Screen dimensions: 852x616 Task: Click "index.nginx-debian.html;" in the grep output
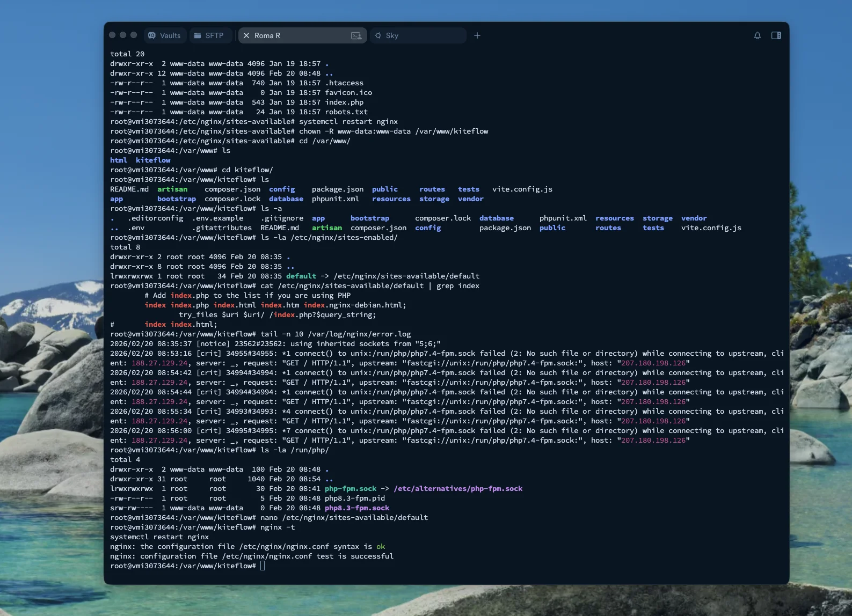pos(355,305)
